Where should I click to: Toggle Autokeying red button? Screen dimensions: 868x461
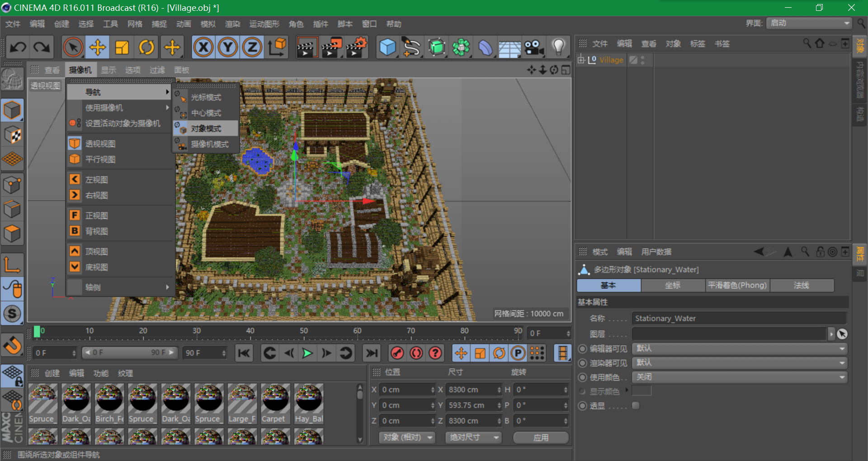coord(416,353)
